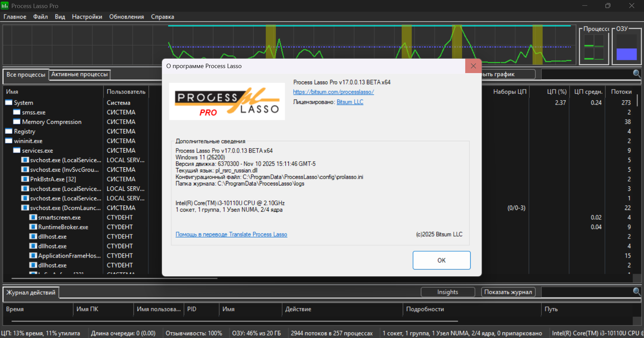
Task: Open the Обновления menu
Action: coord(126,17)
